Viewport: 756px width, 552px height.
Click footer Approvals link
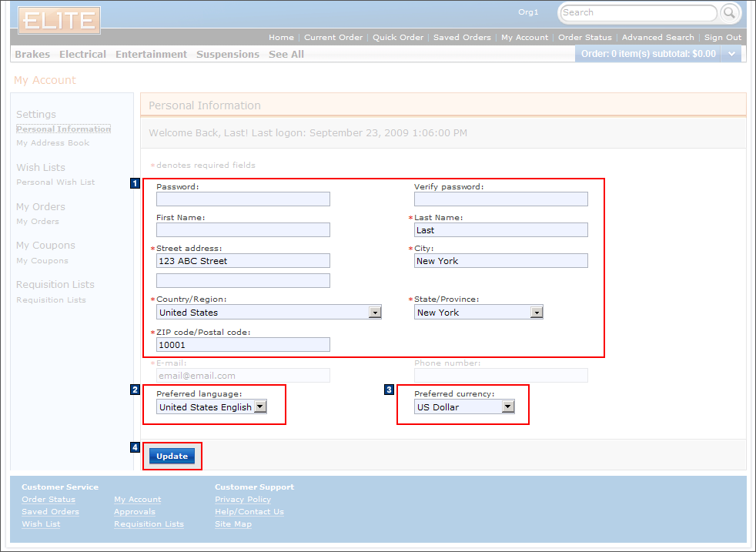[135, 511]
